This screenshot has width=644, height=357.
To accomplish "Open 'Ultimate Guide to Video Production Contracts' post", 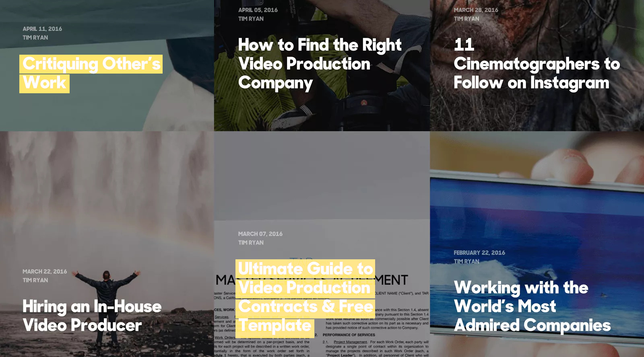I will point(305,297).
